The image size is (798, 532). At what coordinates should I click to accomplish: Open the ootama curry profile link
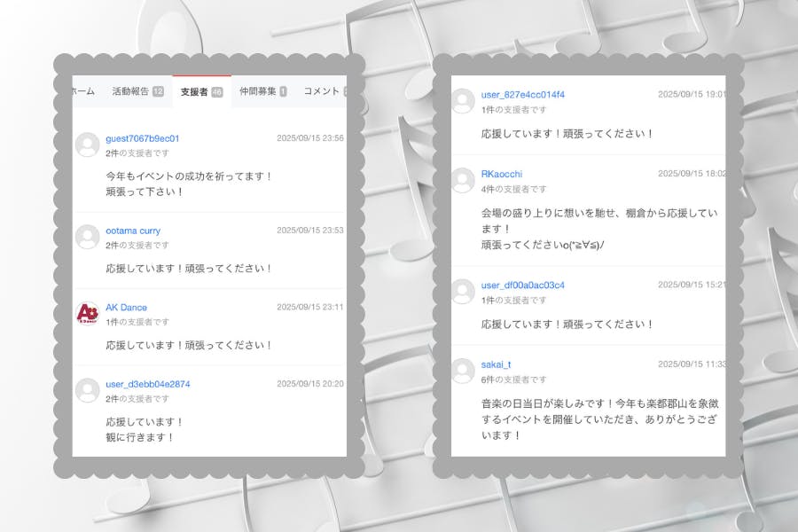133,231
